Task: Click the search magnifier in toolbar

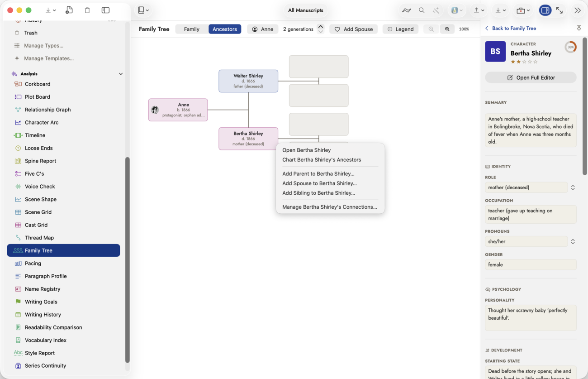Action: click(x=422, y=10)
